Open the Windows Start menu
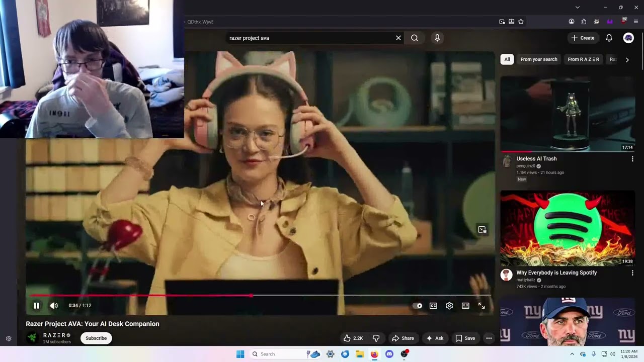 tap(240, 354)
